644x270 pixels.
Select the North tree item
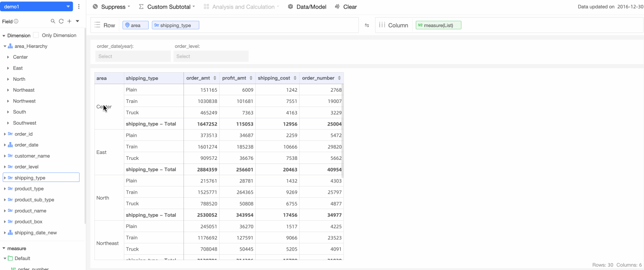tap(19, 79)
